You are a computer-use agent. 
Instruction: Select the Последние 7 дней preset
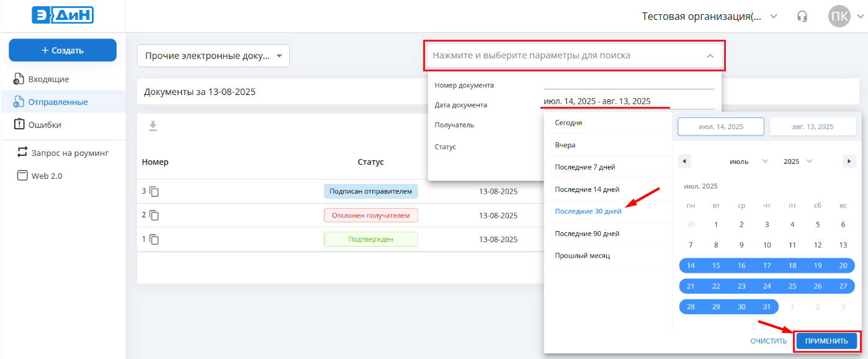pos(584,167)
